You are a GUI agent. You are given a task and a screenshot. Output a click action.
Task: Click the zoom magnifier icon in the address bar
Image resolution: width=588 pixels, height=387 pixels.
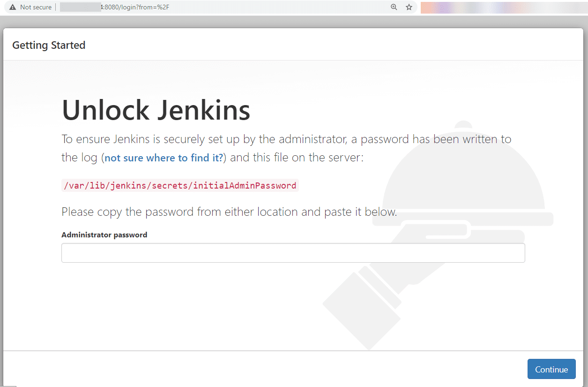[x=394, y=7]
